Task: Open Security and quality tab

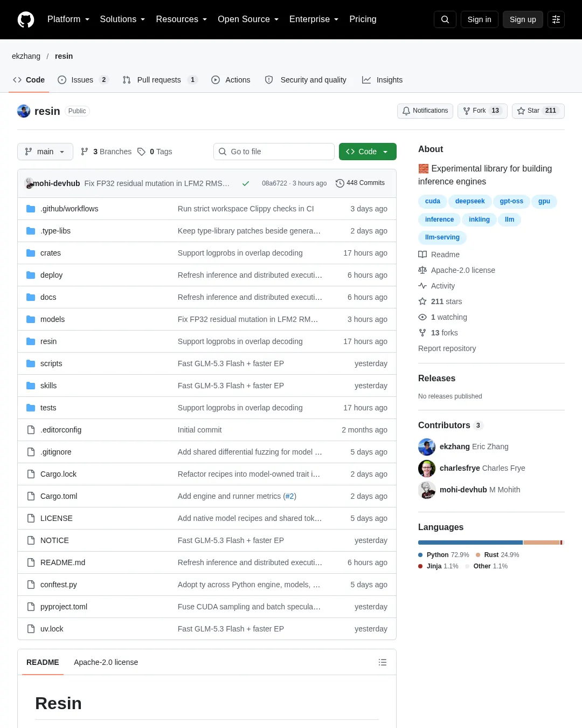Action: coord(306,80)
